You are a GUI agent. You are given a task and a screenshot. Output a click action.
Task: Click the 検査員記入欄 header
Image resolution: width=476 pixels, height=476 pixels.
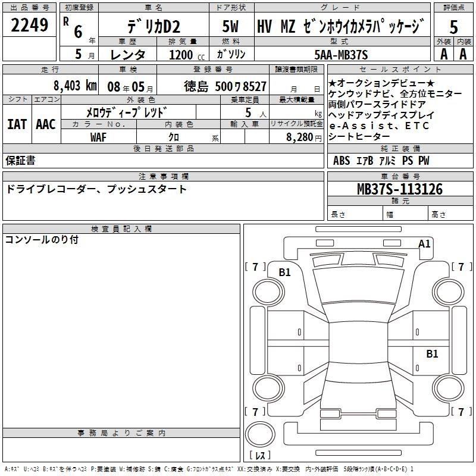[x=121, y=229]
